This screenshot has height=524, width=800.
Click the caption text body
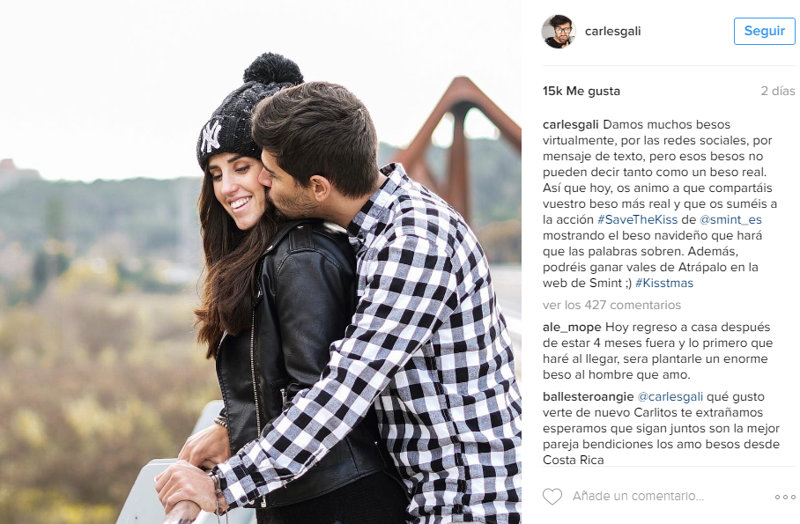coord(660,204)
